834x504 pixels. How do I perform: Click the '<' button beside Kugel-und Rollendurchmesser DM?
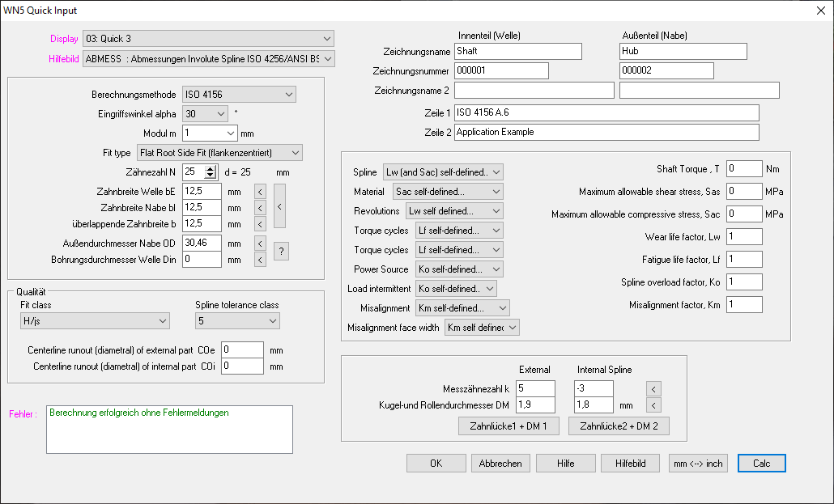point(656,404)
